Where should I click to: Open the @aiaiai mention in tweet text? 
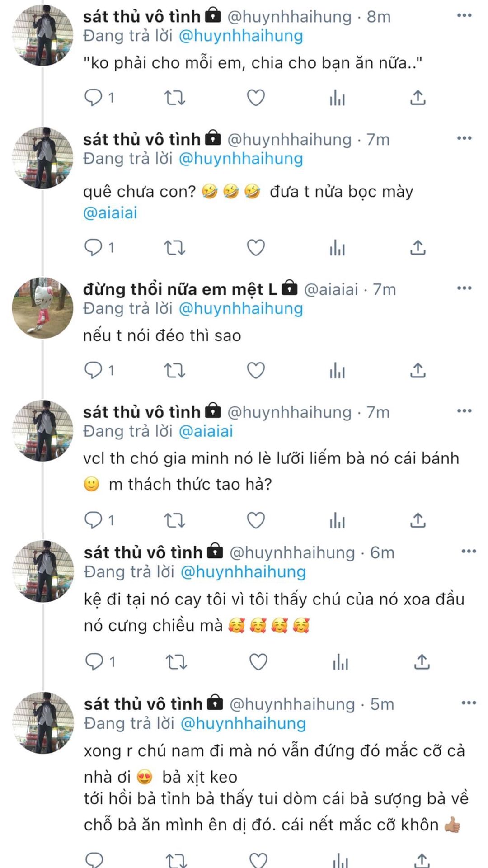click(110, 212)
